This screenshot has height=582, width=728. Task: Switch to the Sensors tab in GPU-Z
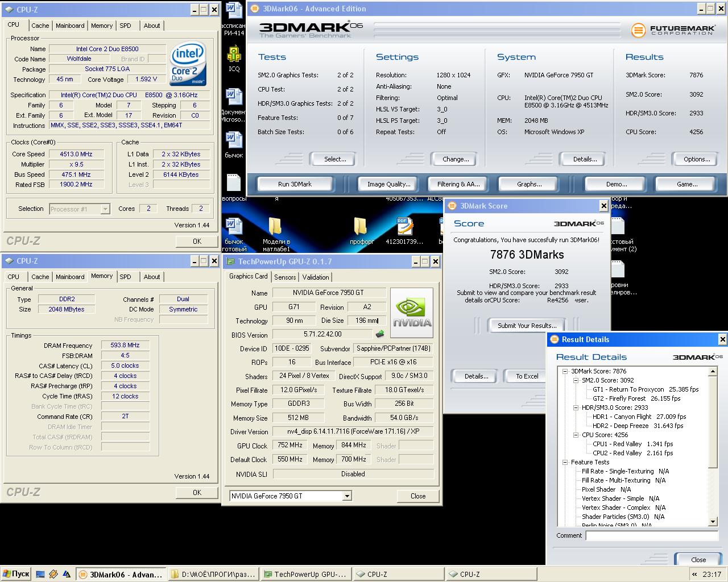285,277
